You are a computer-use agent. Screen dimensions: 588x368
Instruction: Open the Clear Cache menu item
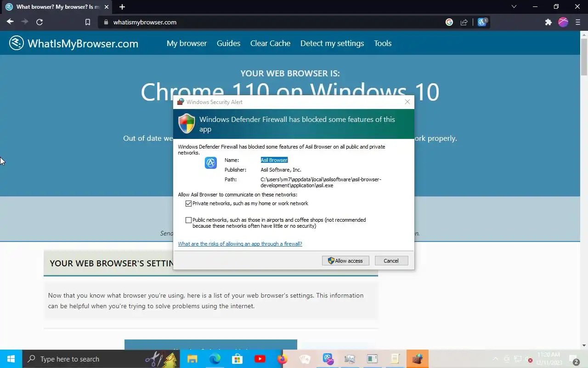[x=270, y=43]
